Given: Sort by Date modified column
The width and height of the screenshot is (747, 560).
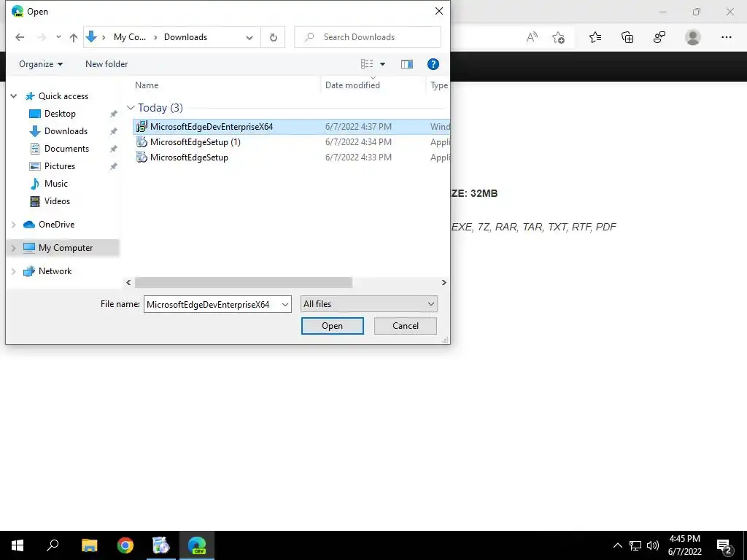Looking at the screenshot, I should (x=352, y=85).
